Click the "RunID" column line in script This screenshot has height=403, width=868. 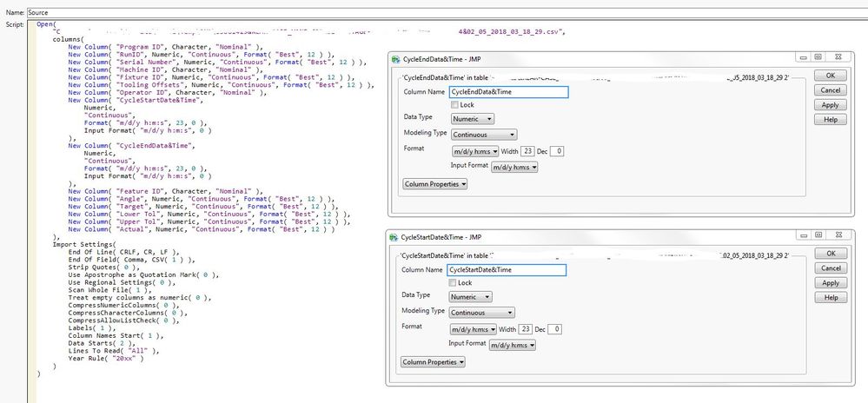coord(202,55)
